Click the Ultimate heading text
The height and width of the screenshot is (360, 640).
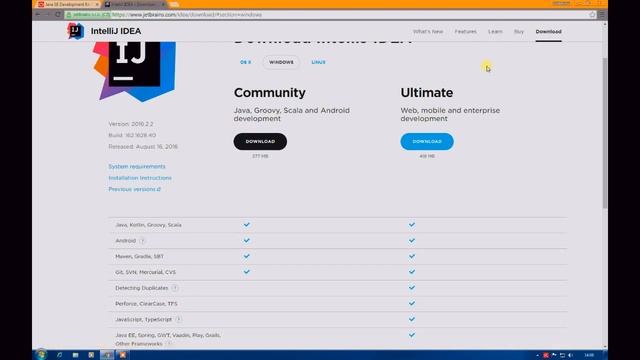(x=427, y=93)
